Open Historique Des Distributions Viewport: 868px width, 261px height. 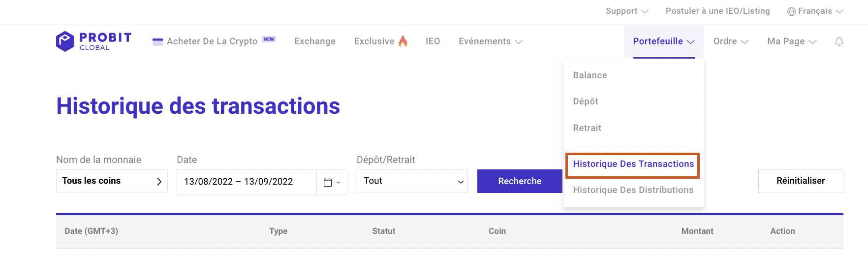click(633, 190)
